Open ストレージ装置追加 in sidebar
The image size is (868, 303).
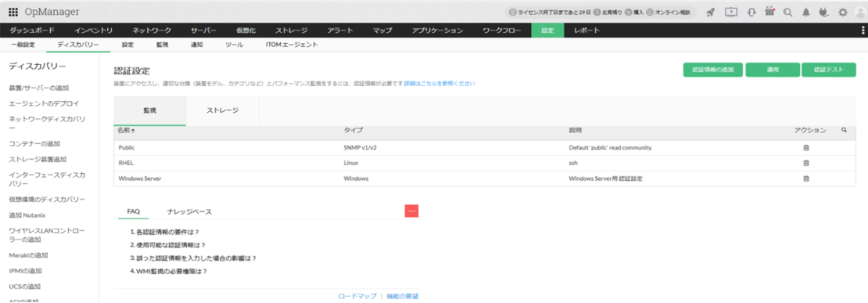pos(38,159)
